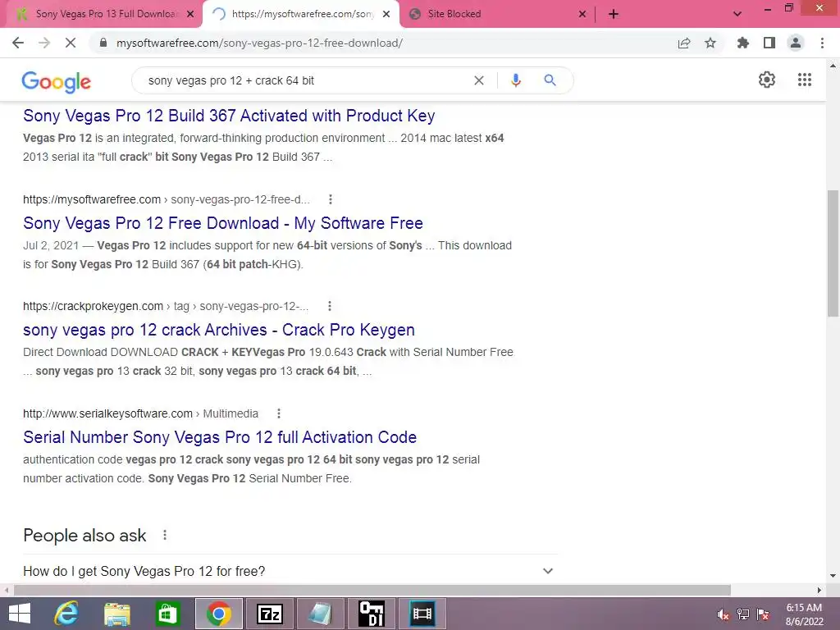Image resolution: width=840 pixels, height=630 pixels.
Task: Click the muted volume tray icon
Action: [x=723, y=614]
